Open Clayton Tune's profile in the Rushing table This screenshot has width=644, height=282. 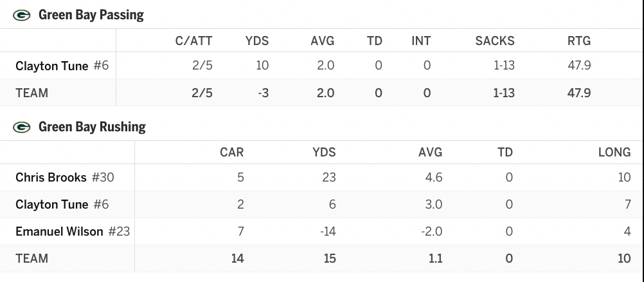point(52,205)
